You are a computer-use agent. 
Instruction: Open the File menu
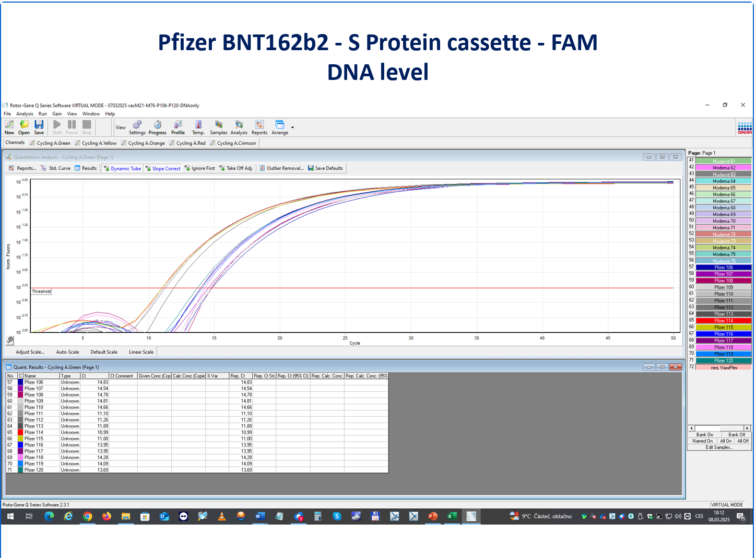pos(7,113)
